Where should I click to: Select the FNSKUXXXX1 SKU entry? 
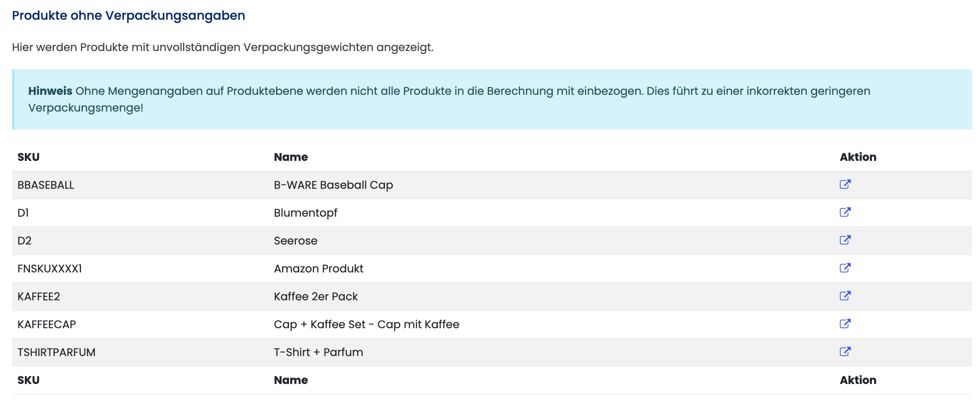[x=50, y=269]
